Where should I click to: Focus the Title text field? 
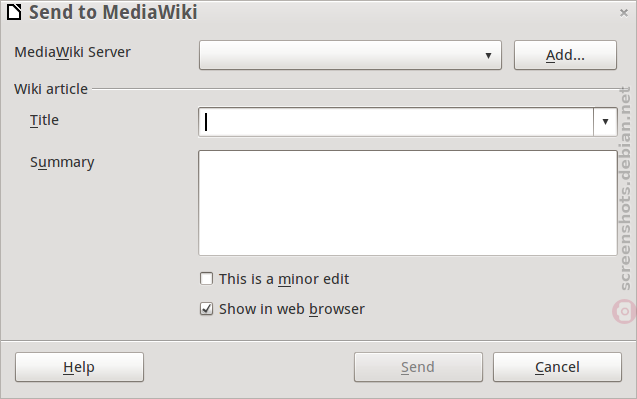pos(396,121)
